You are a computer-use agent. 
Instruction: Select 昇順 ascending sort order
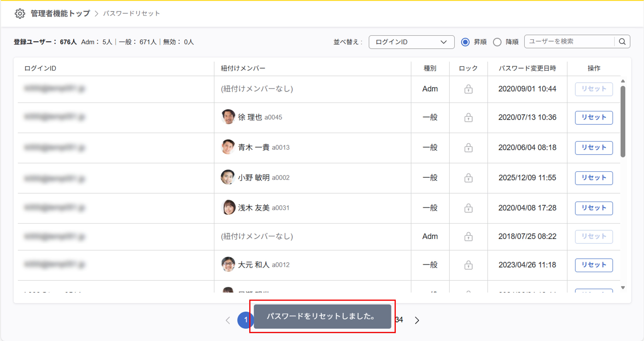(x=465, y=42)
